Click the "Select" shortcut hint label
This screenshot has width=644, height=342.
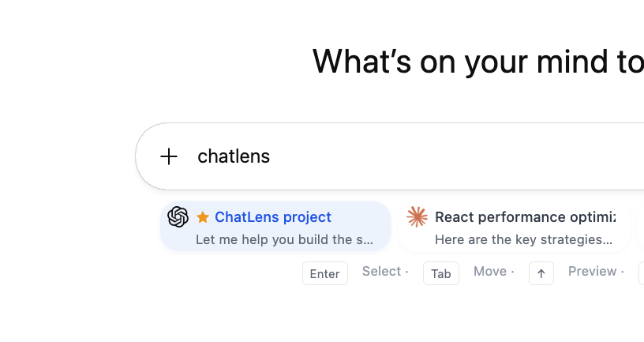(381, 272)
